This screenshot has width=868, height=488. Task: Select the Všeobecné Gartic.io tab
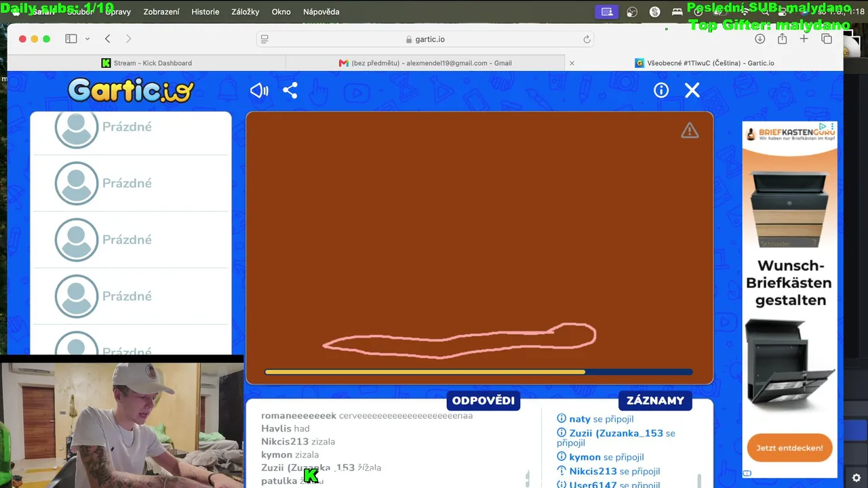coord(704,63)
